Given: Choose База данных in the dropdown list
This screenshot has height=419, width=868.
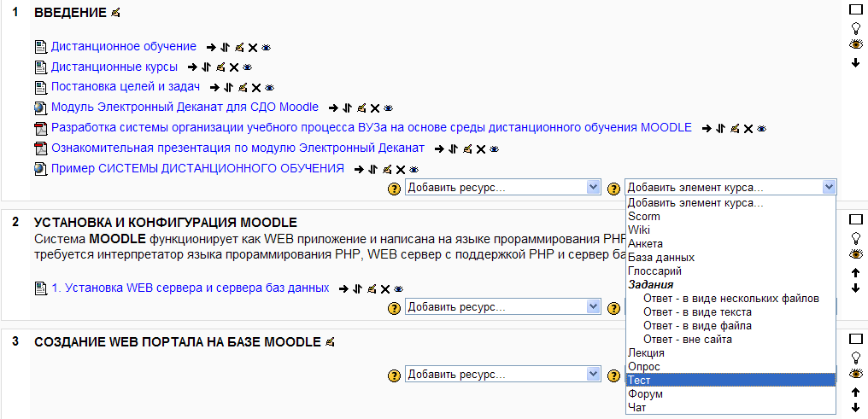Looking at the screenshot, I should [730, 258].
